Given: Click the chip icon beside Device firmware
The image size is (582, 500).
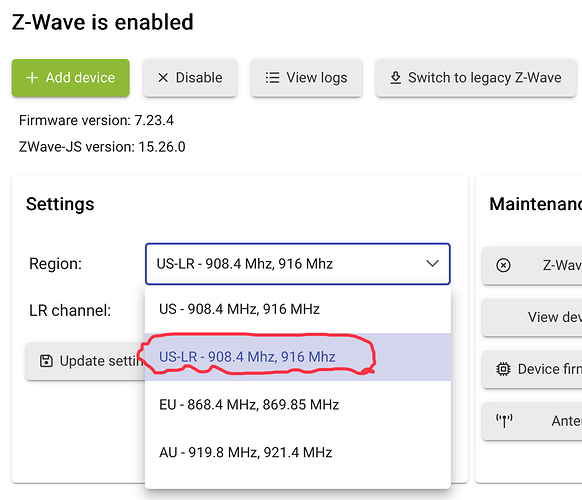Looking at the screenshot, I should [503, 369].
